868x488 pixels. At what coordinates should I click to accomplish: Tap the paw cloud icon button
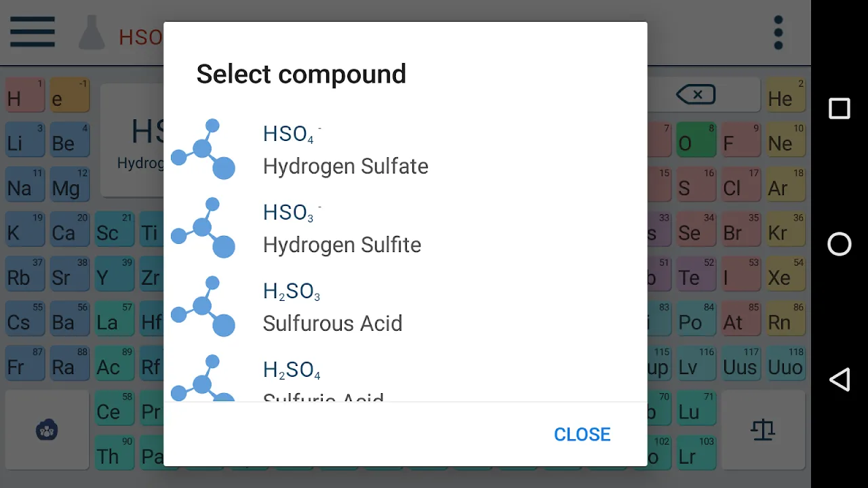[47, 430]
